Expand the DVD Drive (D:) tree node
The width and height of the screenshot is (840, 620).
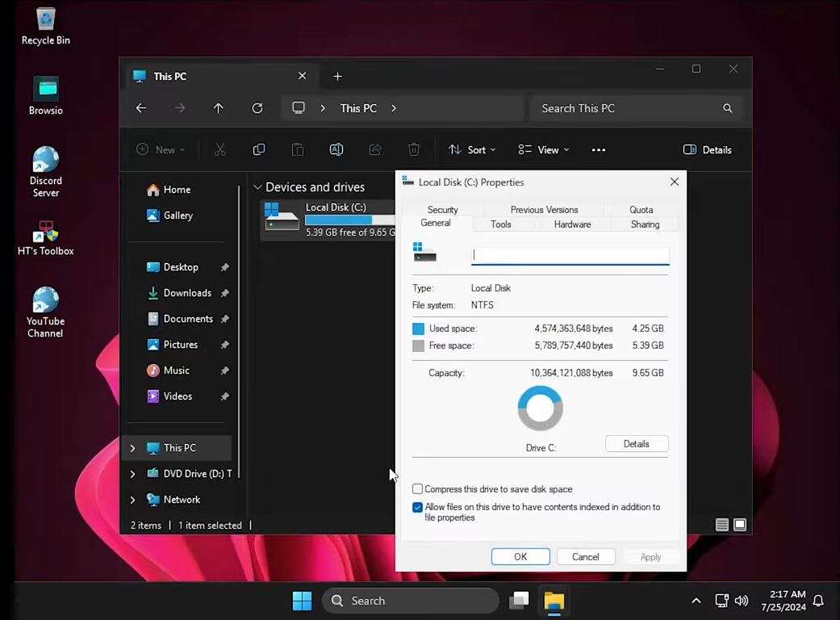point(133,474)
